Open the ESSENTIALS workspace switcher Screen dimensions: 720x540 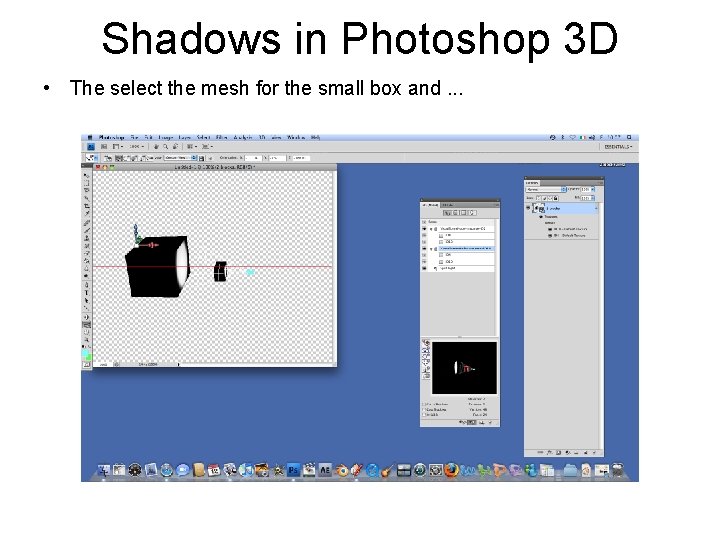(x=619, y=146)
